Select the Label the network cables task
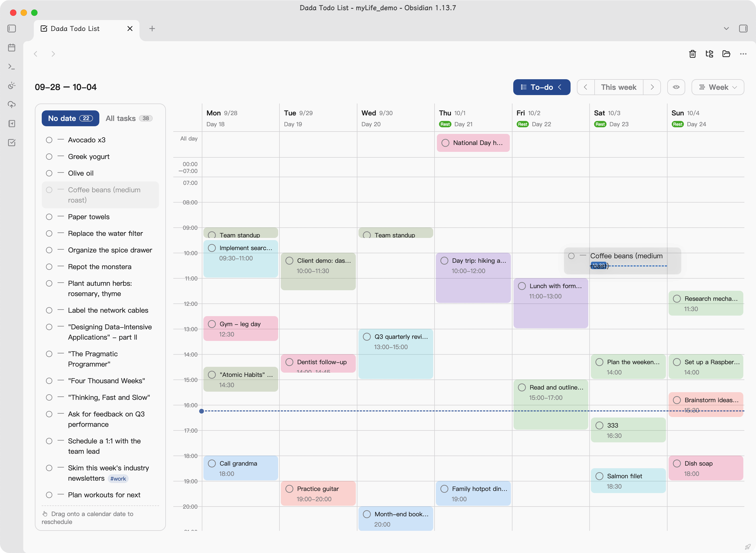This screenshot has width=756, height=553. click(x=100, y=310)
